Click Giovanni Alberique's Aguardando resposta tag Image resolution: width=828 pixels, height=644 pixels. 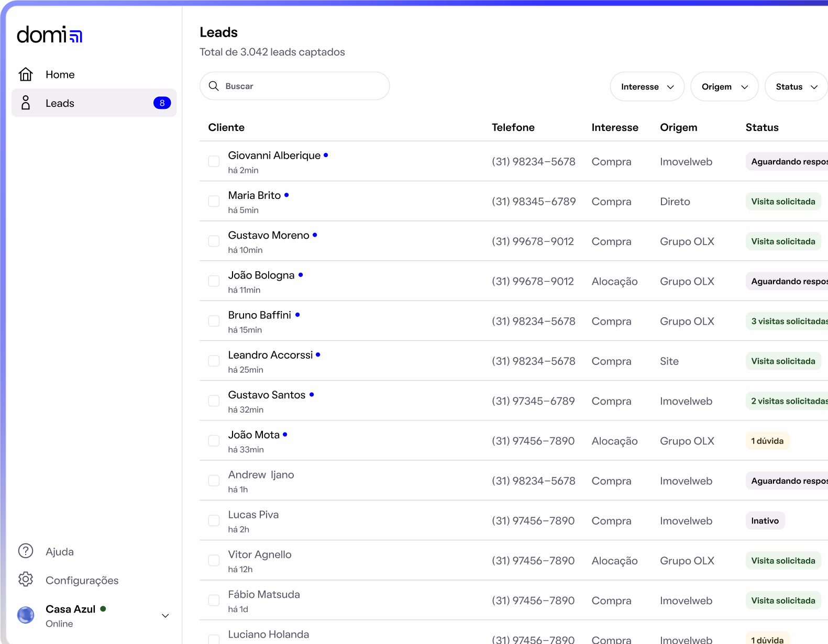click(787, 161)
